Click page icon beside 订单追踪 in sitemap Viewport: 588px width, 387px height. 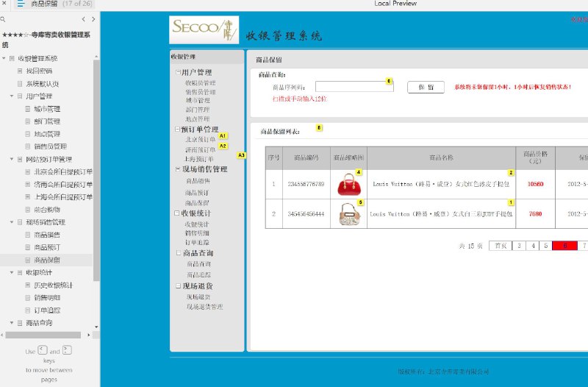click(28, 310)
